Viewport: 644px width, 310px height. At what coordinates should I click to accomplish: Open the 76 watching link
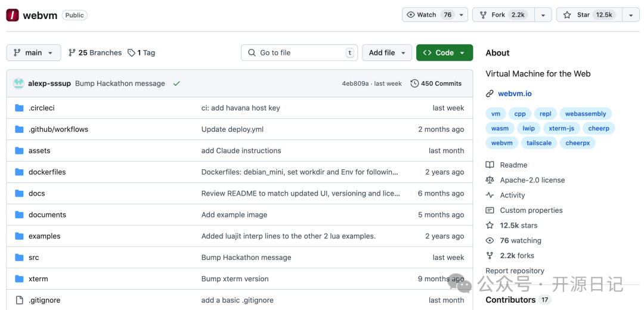521,241
